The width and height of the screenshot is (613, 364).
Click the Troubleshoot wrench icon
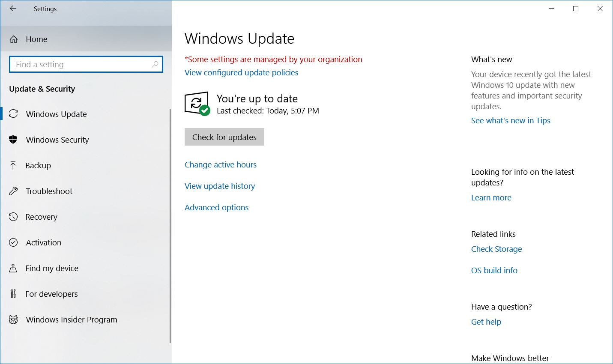13,191
